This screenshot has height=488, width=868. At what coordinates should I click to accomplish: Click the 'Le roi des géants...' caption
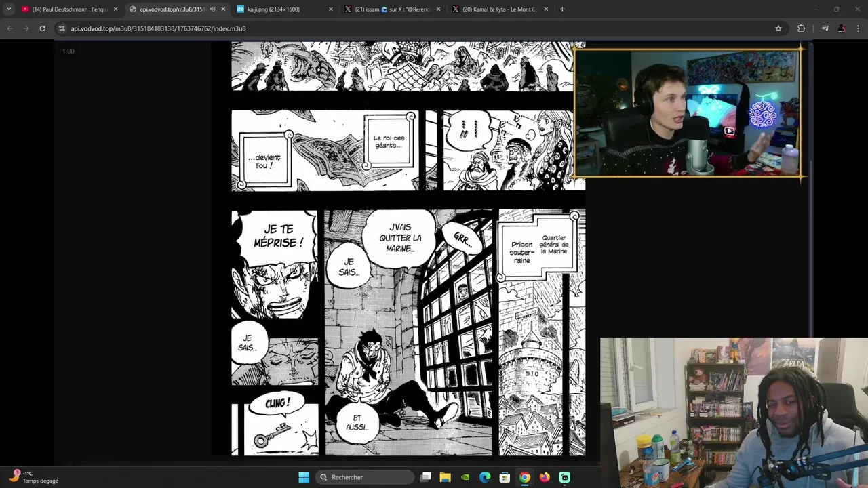click(x=389, y=142)
